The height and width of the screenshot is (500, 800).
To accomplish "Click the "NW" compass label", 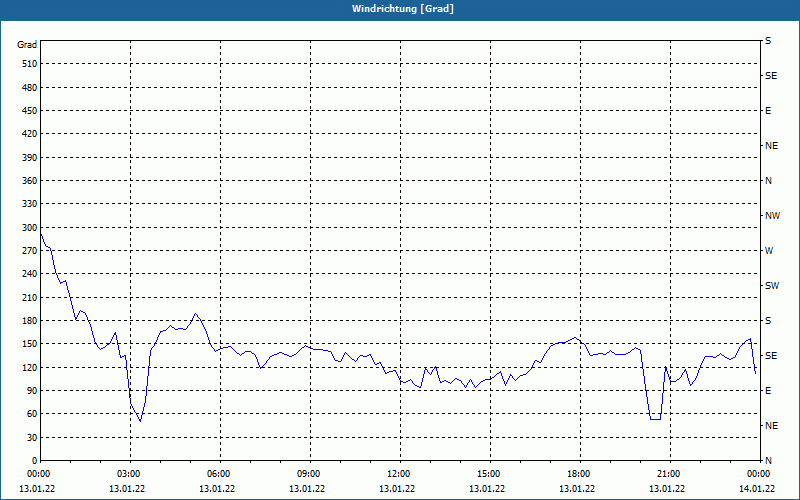I will click(x=772, y=216).
